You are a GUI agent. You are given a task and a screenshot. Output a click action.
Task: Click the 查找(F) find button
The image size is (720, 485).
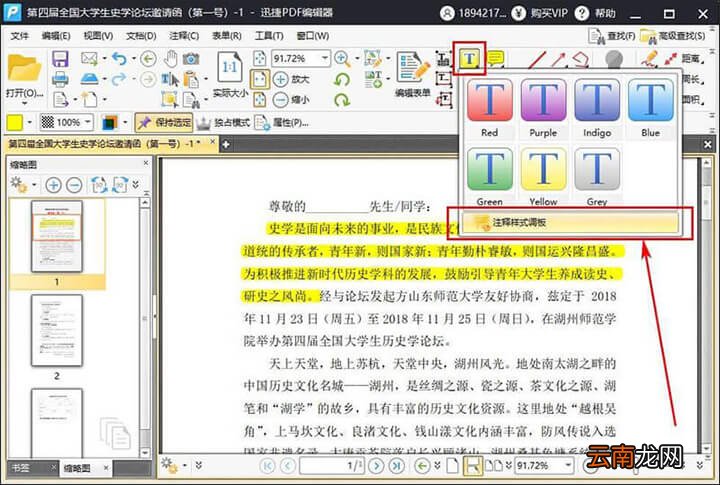click(611, 36)
